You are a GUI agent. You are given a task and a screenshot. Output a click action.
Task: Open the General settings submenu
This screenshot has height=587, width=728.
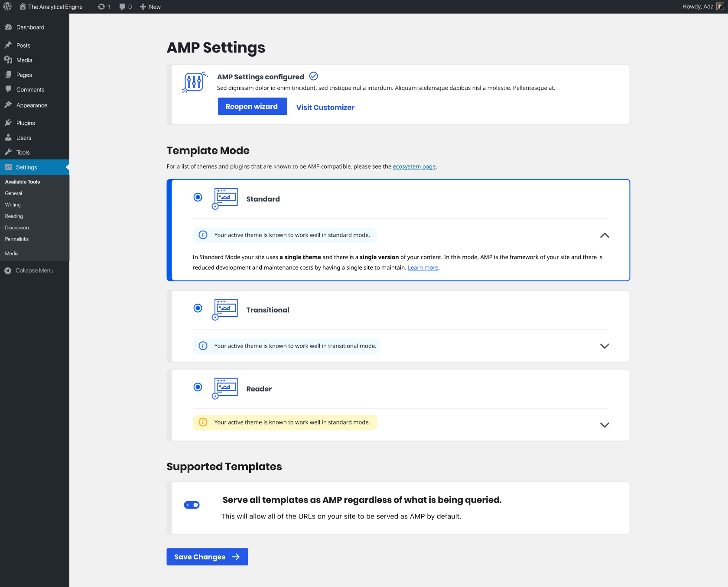(13, 193)
